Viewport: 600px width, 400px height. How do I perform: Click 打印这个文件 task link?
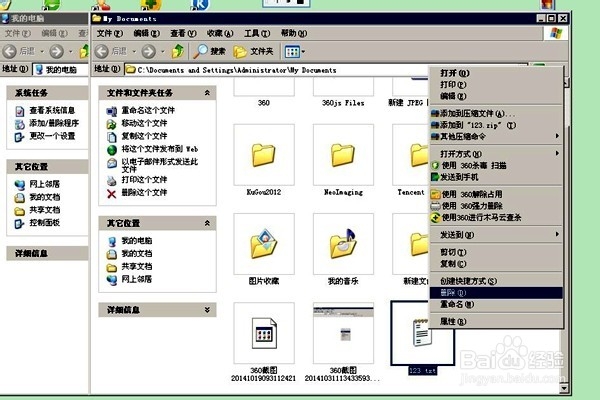click(144, 180)
